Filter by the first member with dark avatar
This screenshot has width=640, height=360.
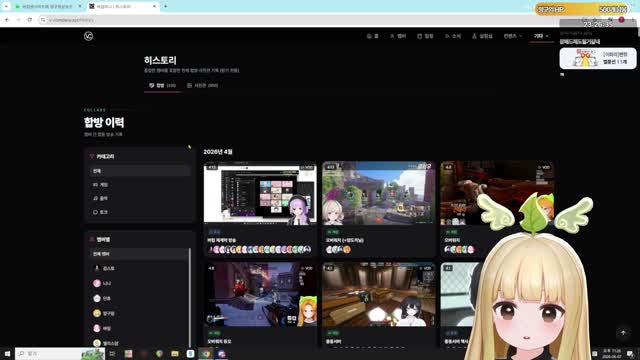(138, 268)
